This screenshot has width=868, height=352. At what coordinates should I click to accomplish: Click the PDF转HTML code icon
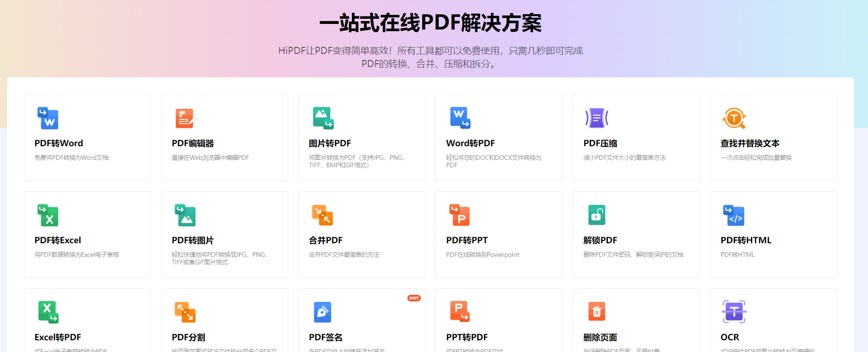[734, 215]
